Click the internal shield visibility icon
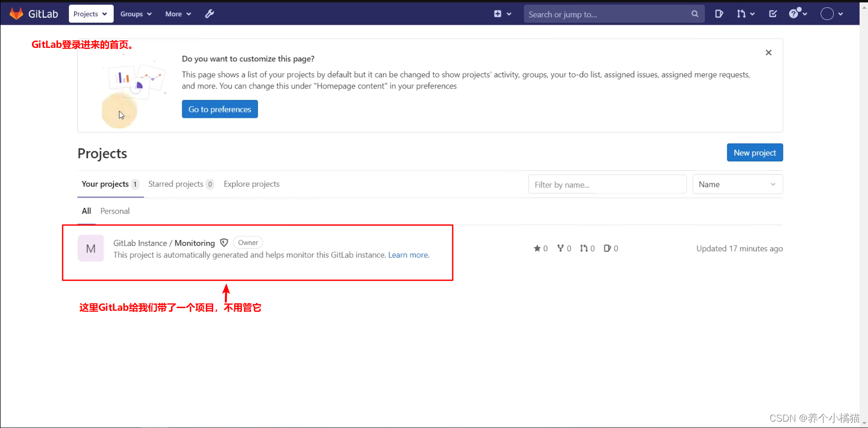 224,243
